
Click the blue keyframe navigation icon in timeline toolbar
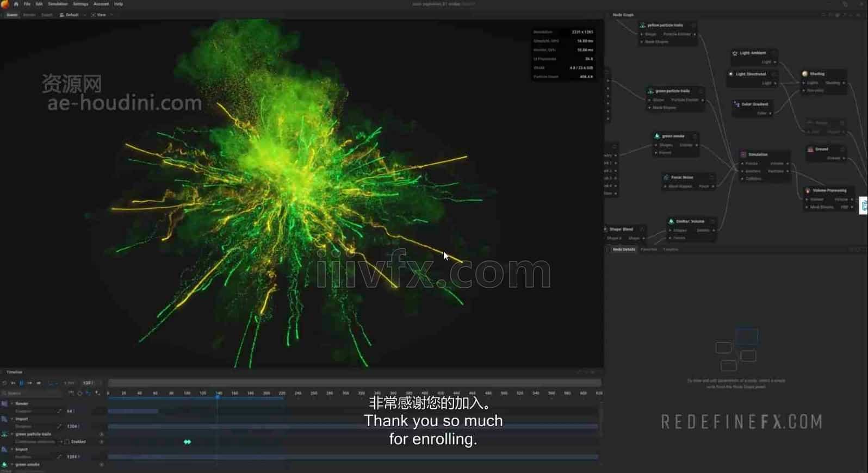[89, 393]
